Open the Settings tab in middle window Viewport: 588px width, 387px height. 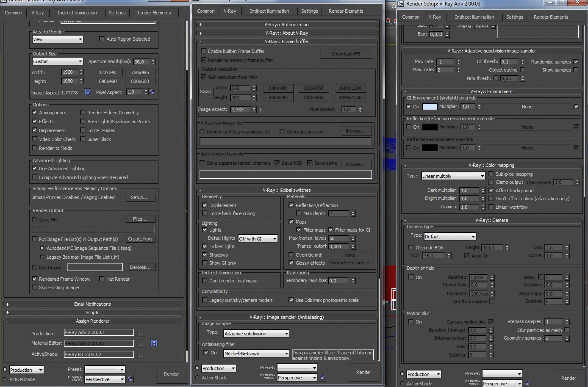tap(310, 11)
